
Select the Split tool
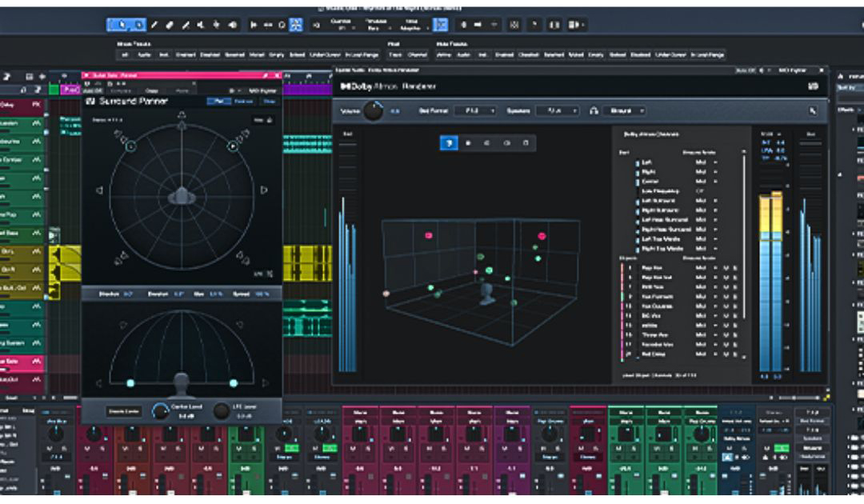pos(155,25)
